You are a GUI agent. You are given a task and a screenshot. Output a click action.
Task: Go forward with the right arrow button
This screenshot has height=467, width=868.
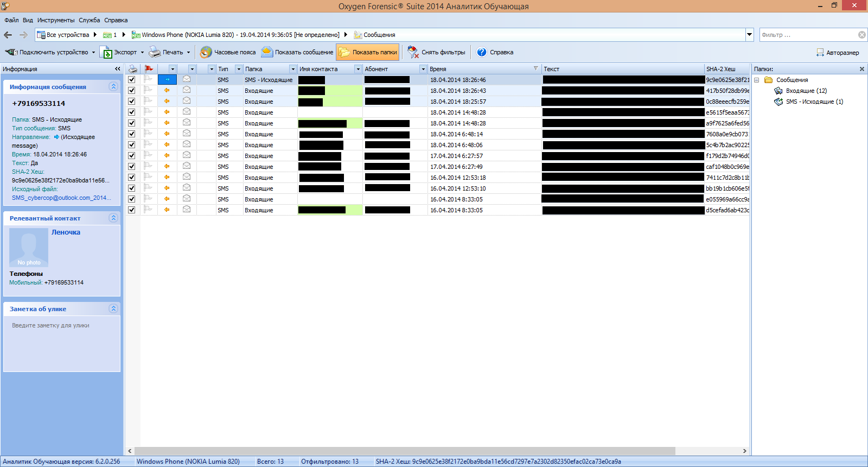[23, 35]
